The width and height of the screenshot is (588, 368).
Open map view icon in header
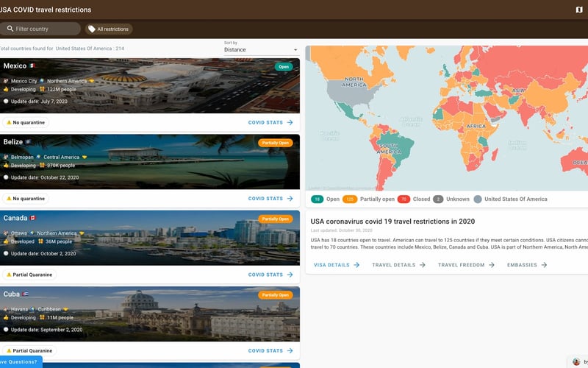[579, 10]
